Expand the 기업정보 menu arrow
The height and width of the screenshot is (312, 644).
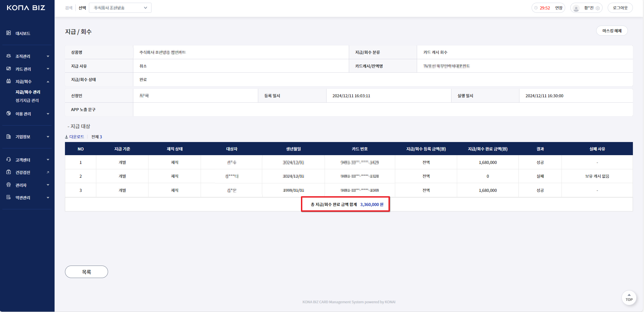coord(48,137)
